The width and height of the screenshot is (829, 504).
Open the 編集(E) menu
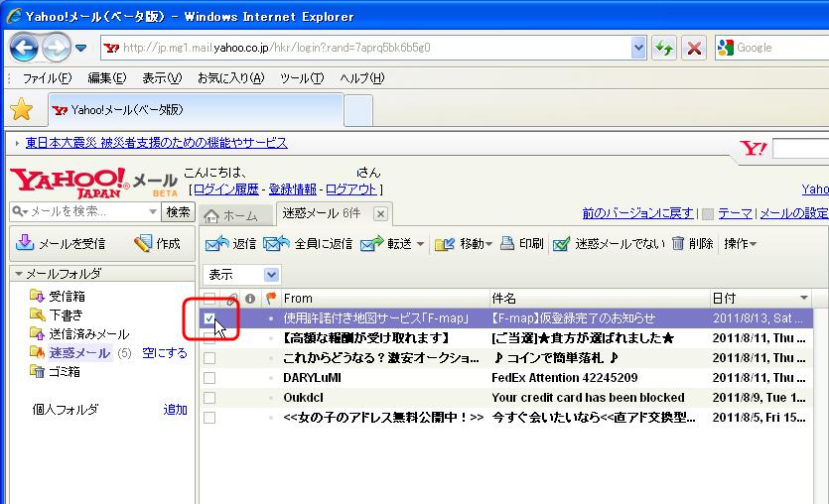107,78
